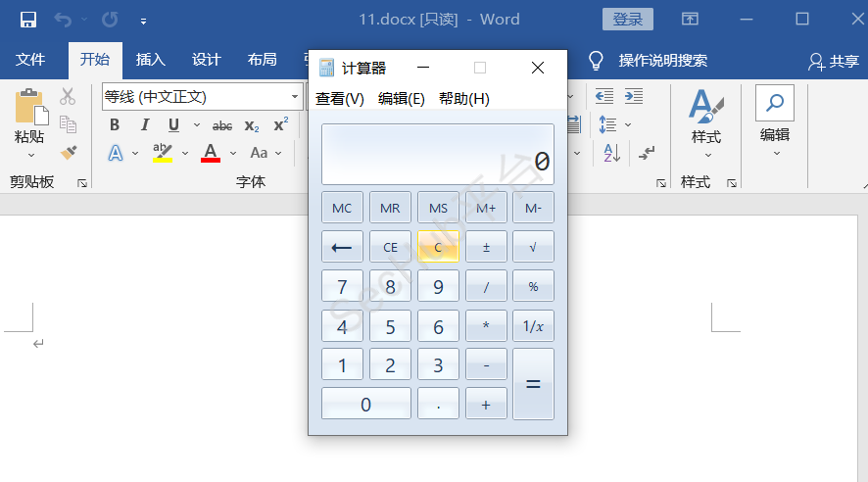Click the calculator backspace arrow key
Screen dimensions: 868x482
[342, 247]
